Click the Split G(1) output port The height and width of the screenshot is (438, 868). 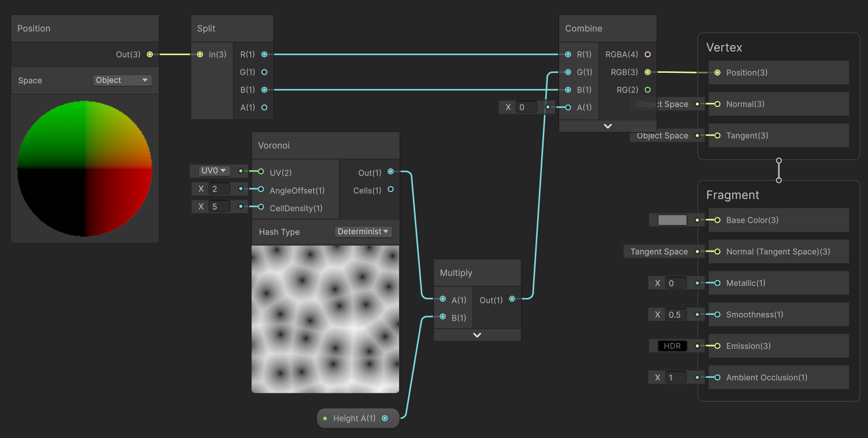tap(264, 72)
